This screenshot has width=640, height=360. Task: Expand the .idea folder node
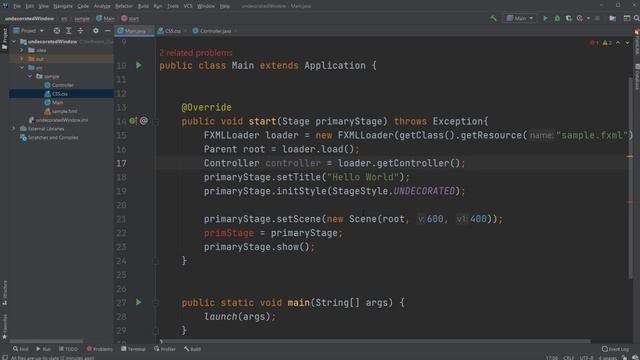(22, 50)
